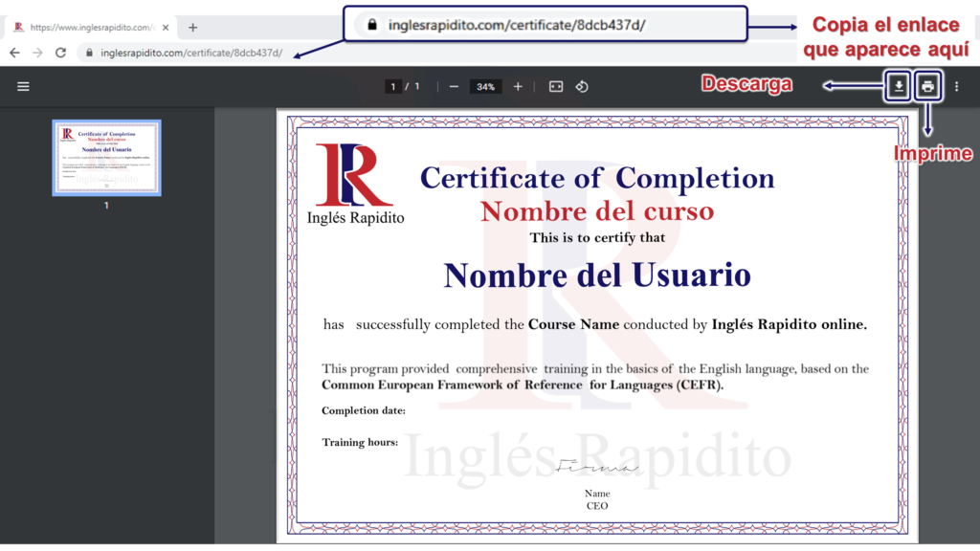The width and height of the screenshot is (980, 551).
Task: Click the fit to page icon
Action: tap(556, 87)
